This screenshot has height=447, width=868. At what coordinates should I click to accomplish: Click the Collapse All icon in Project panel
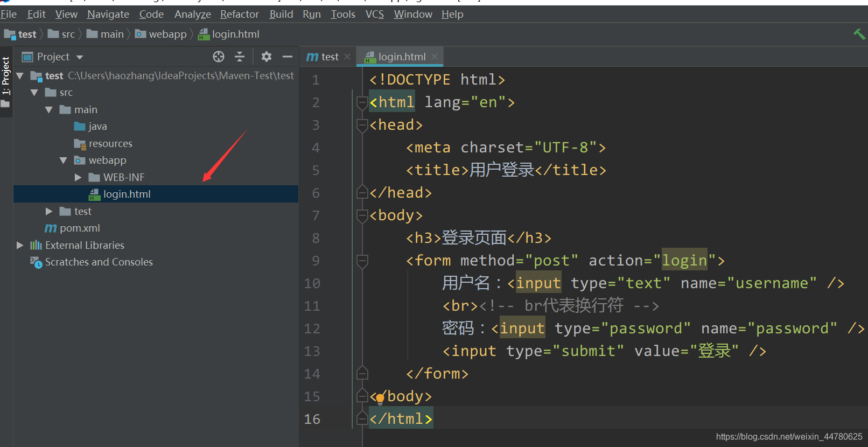(240, 57)
